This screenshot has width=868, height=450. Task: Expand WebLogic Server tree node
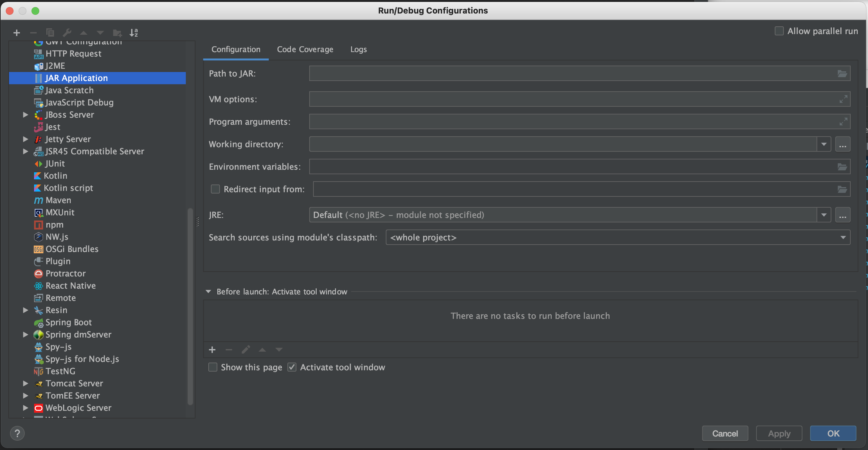pyautogui.click(x=25, y=408)
